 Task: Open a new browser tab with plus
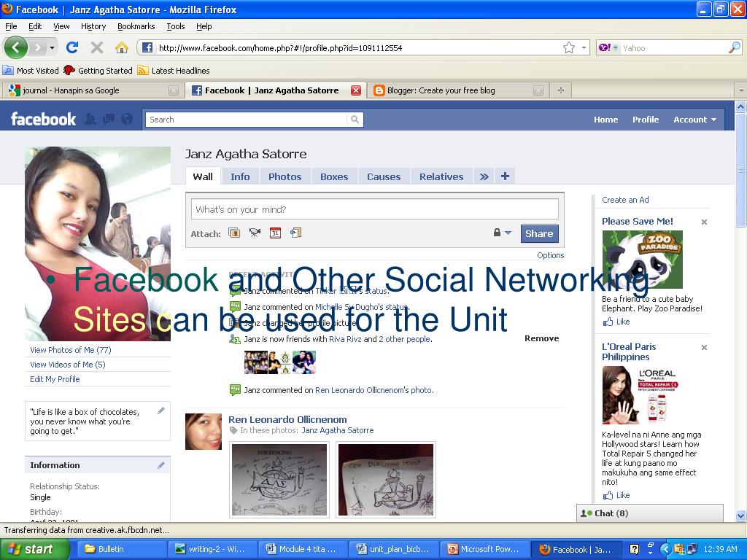pyautogui.click(x=561, y=90)
